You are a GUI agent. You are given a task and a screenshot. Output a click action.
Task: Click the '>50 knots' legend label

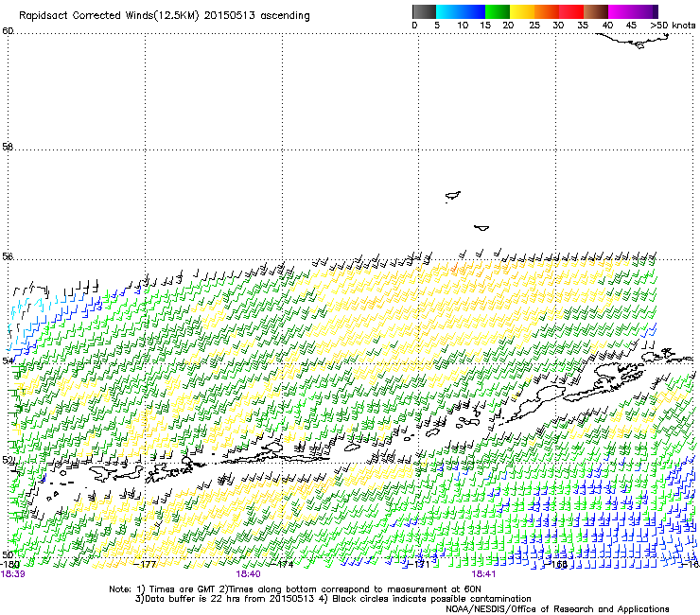point(673,26)
